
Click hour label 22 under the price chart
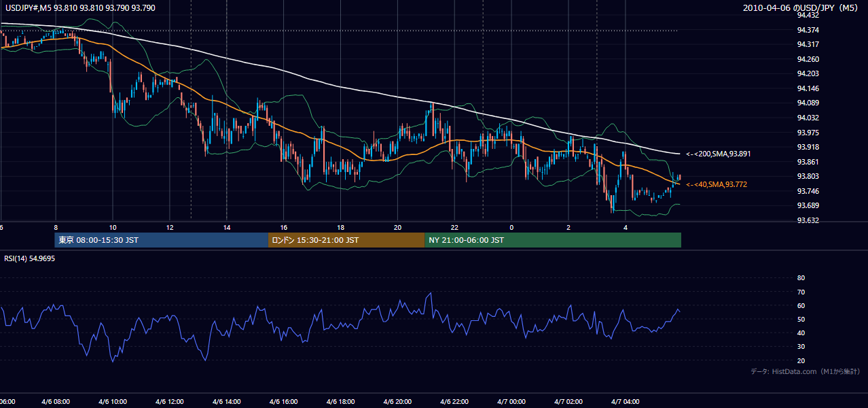(454, 227)
